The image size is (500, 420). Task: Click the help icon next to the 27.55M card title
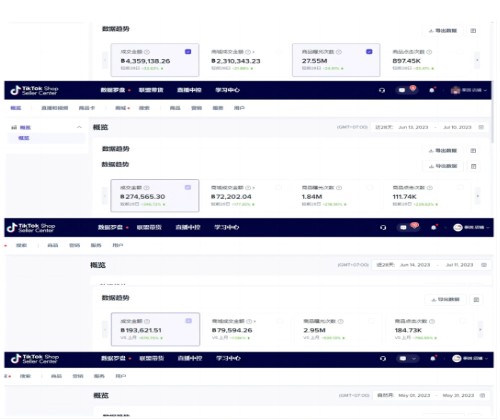coord(339,52)
